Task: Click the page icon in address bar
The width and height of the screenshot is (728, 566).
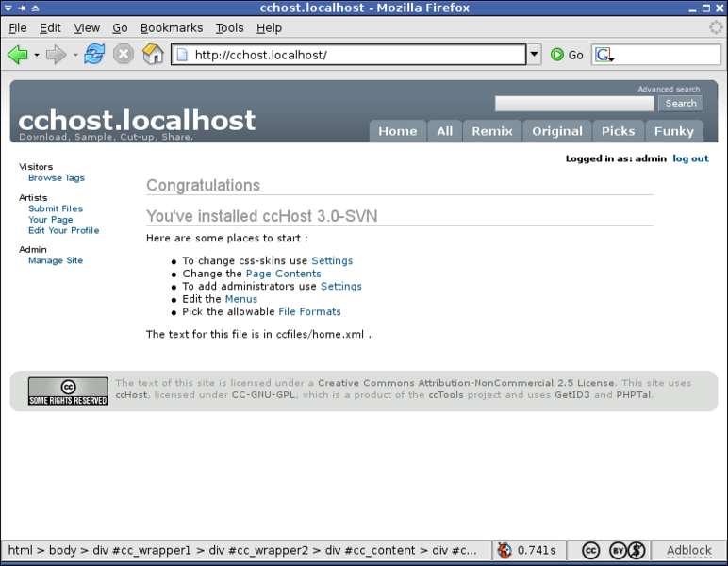Action: coord(182,55)
